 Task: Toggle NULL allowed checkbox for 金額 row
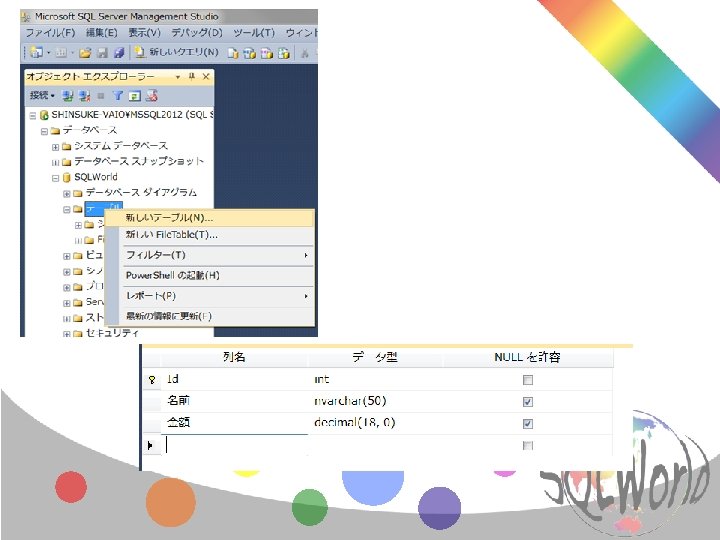tap(528, 423)
